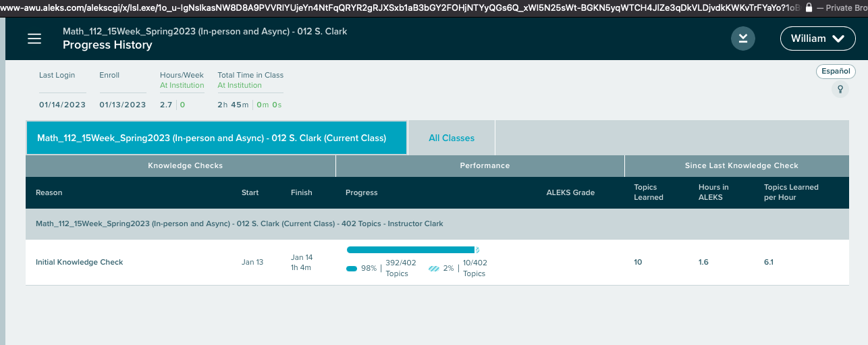Click the Reason column header

pos(49,192)
